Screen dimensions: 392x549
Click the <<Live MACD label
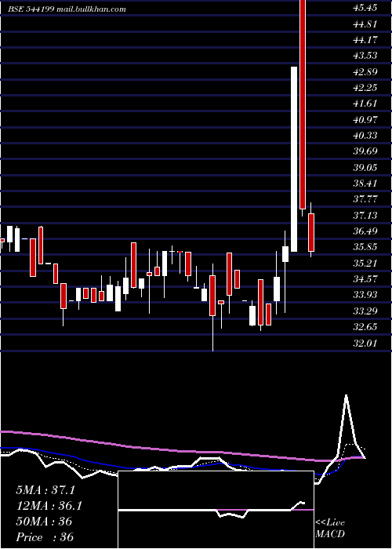pyautogui.click(x=330, y=528)
